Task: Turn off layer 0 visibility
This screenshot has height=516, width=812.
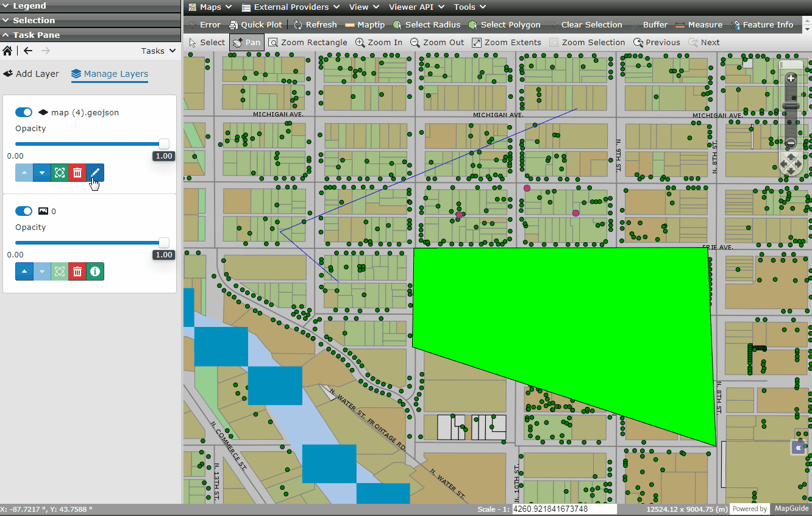Action: (x=23, y=211)
